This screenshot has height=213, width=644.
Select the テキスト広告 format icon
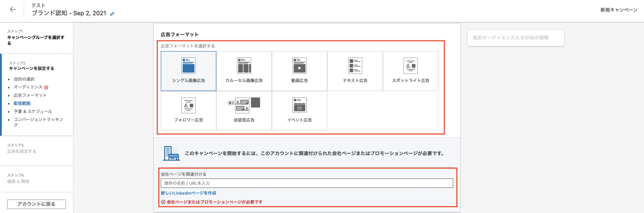(x=355, y=66)
